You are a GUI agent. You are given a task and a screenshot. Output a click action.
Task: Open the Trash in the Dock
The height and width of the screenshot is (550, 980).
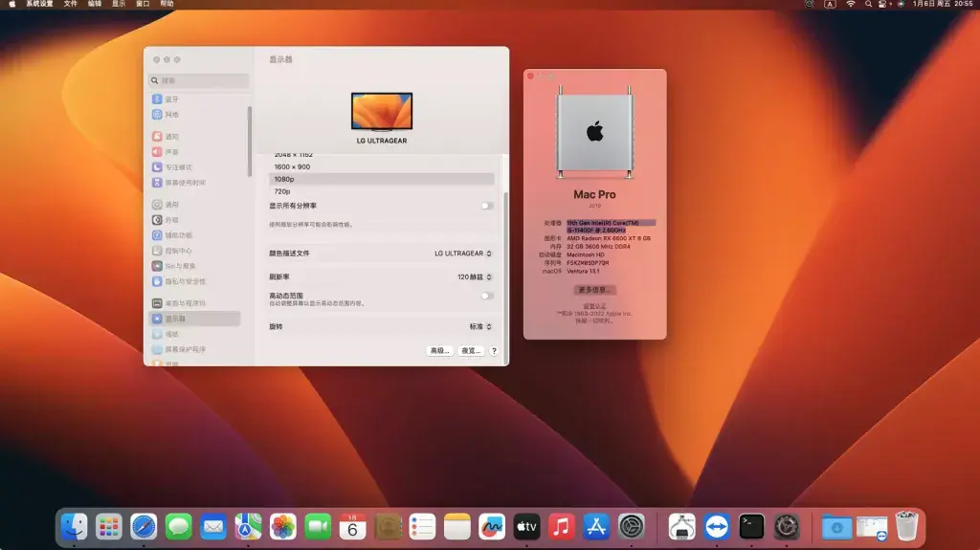[906, 526]
